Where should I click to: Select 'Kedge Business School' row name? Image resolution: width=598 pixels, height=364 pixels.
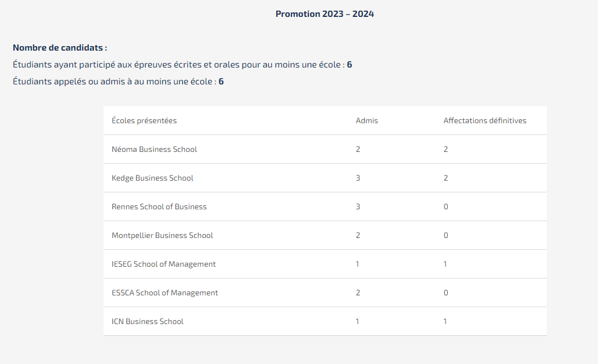[152, 178]
